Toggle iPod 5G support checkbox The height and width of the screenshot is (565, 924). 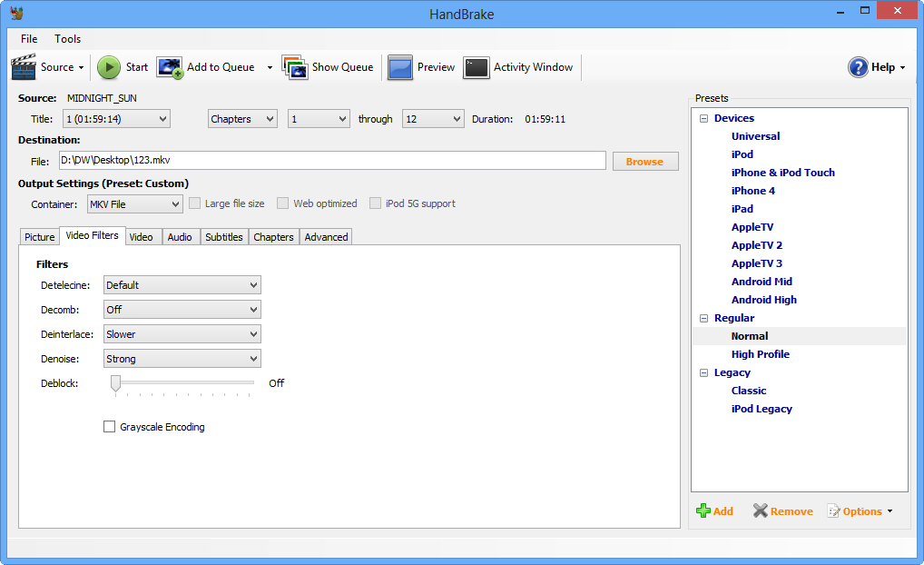375,203
